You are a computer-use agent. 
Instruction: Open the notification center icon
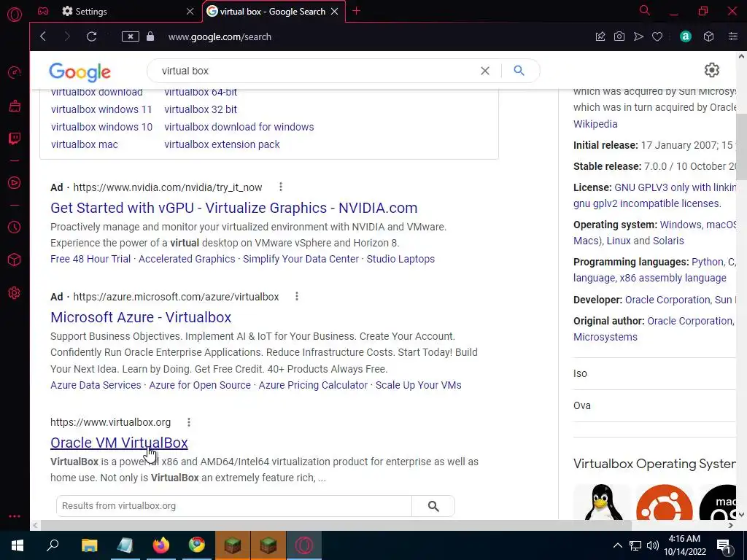pos(724,546)
